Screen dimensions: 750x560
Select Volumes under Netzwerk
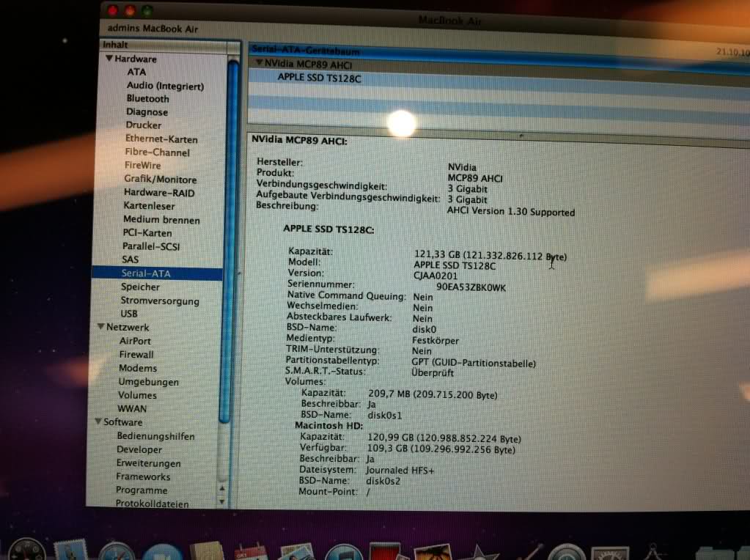coord(137,395)
